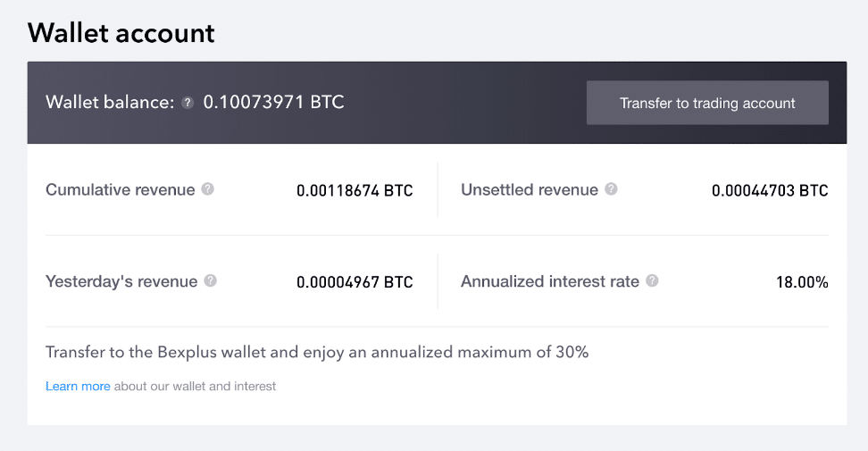Select the Cumulative revenue label
Viewport: 868px width, 451px height.
click(x=121, y=190)
